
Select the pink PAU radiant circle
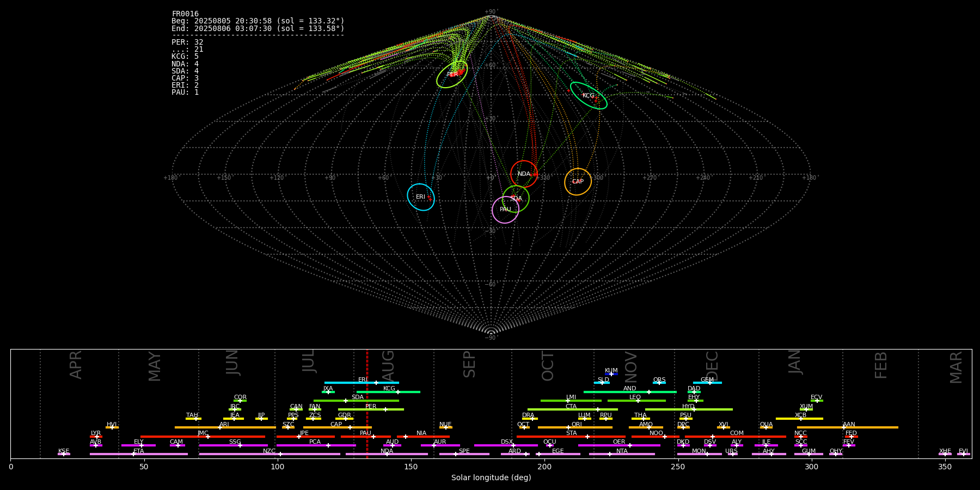coord(505,210)
